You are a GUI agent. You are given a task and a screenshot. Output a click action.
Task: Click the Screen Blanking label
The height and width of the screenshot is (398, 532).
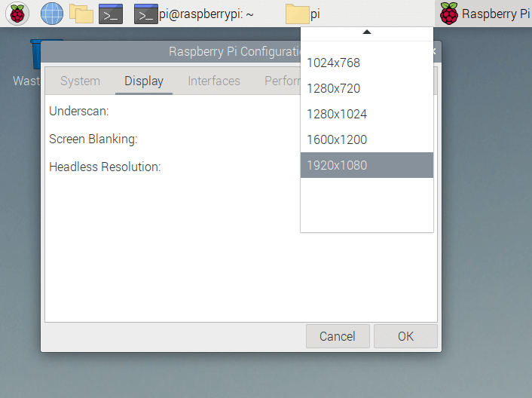tap(93, 139)
